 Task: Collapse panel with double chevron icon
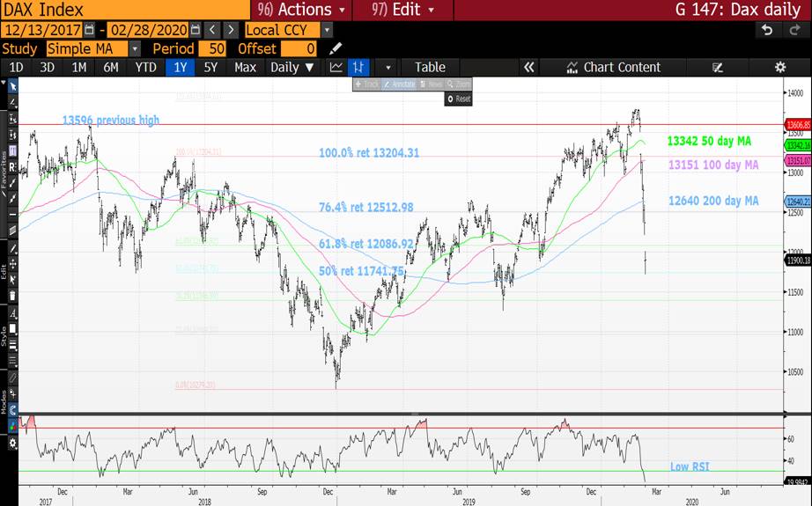coord(528,67)
